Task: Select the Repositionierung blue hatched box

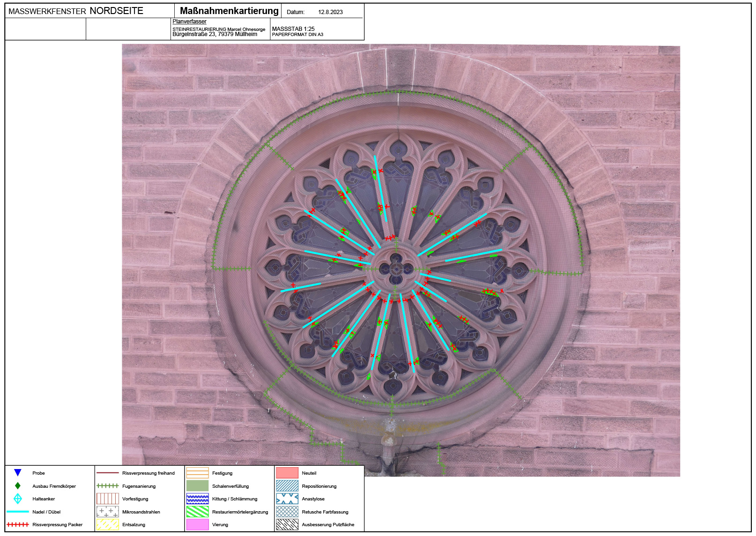Action: [287, 486]
